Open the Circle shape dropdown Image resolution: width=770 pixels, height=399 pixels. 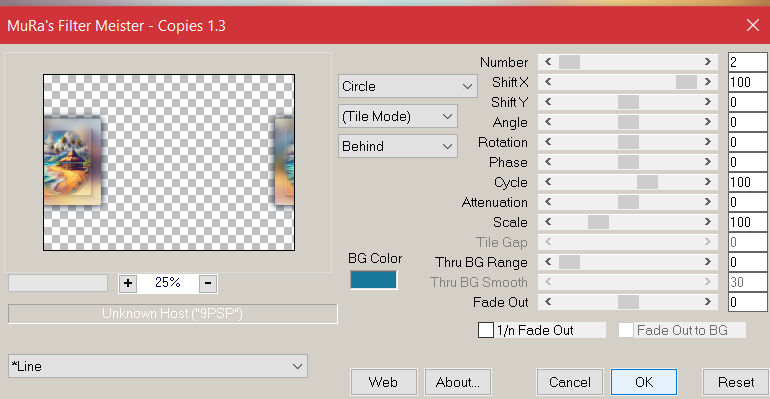click(x=408, y=86)
